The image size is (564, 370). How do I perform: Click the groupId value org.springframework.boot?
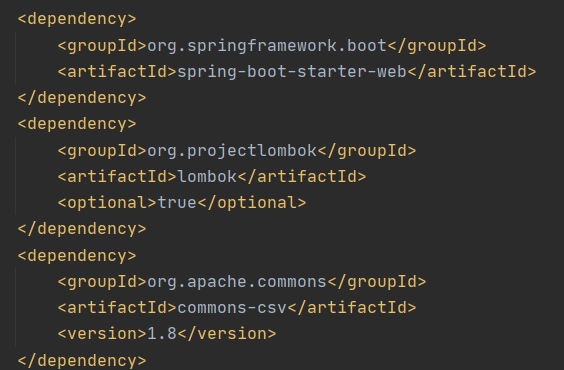point(267,46)
